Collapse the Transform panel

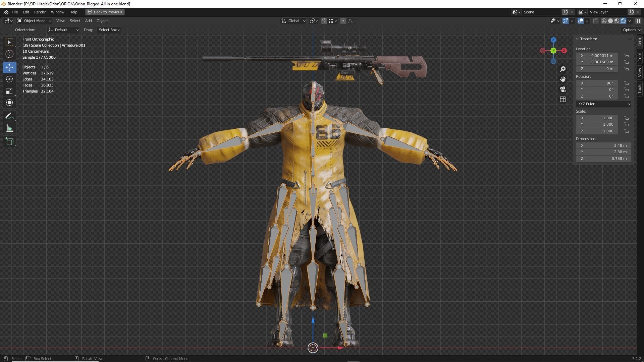click(x=577, y=39)
